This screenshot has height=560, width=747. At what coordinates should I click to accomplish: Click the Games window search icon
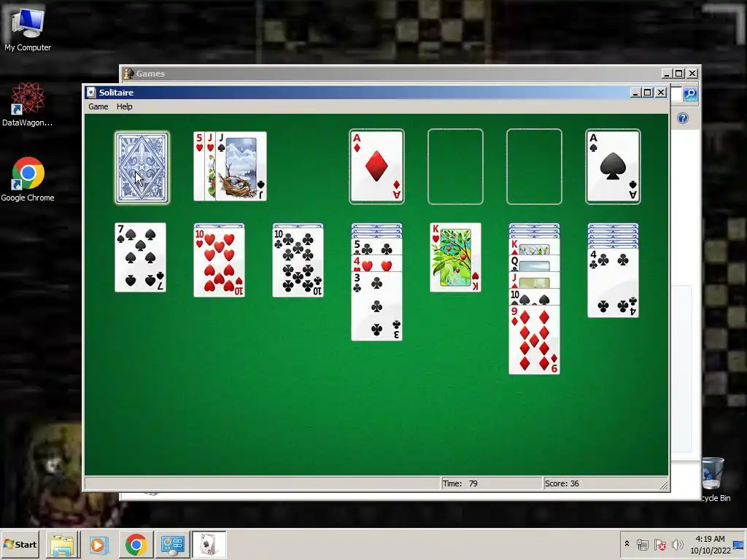click(690, 94)
